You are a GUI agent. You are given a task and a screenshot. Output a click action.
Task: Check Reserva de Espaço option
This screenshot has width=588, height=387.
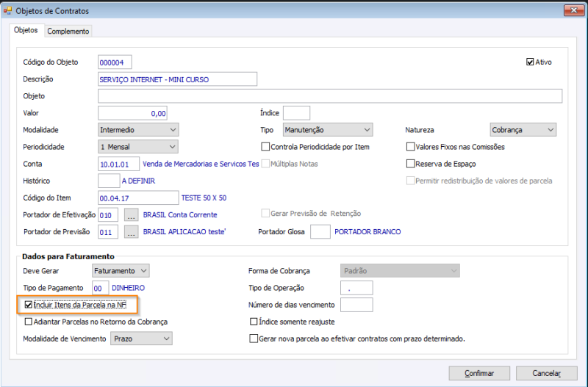click(x=411, y=164)
